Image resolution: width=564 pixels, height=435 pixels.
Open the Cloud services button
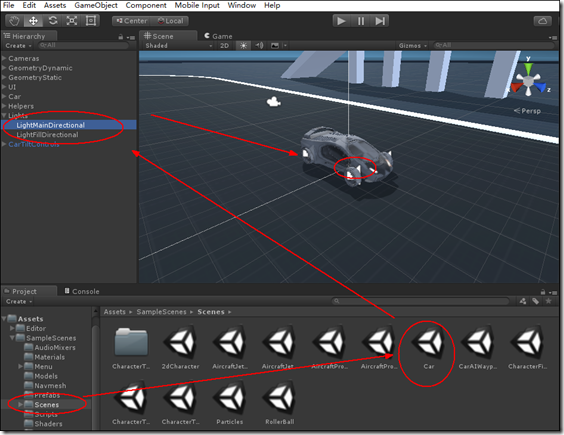[543, 21]
